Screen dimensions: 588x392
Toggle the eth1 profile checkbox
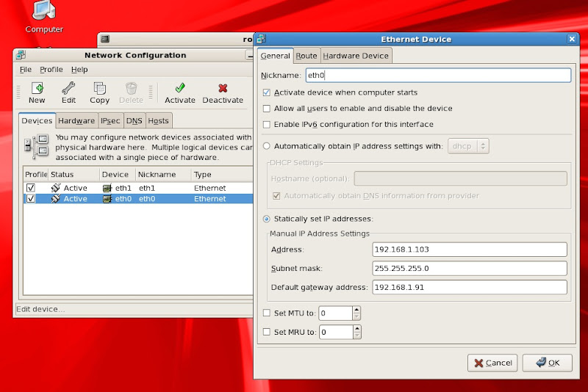(x=31, y=188)
